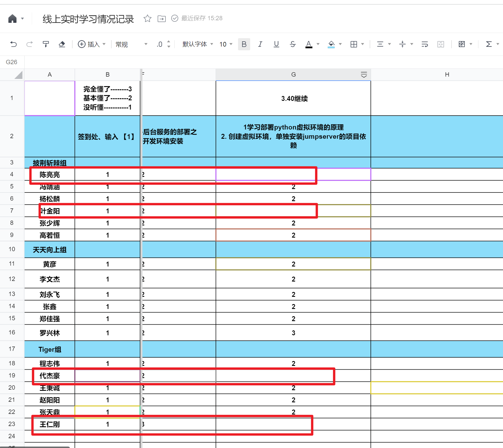Open column G filter menu icon
This screenshot has height=448, width=503.
pos(364,75)
